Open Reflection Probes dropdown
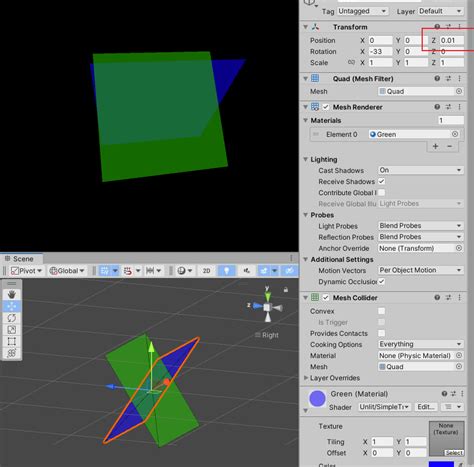 (421, 237)
